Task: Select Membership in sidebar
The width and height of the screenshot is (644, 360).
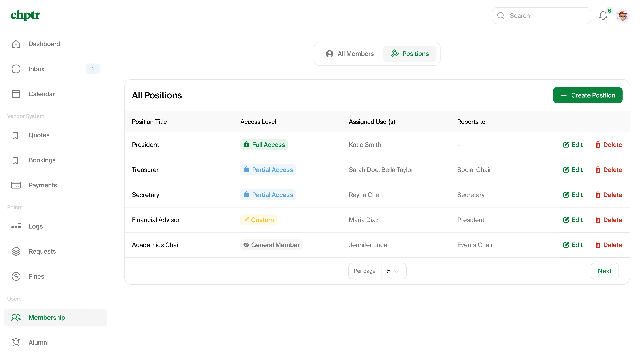Action: pos(55,318)
